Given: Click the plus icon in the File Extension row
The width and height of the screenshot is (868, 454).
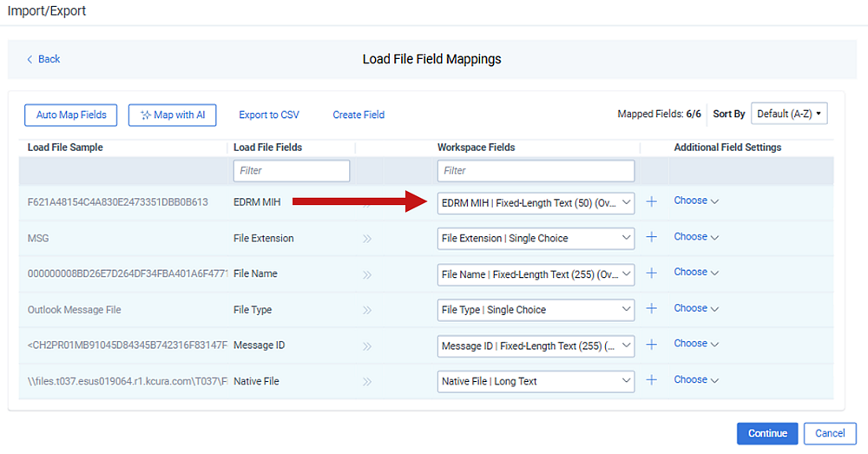Looking at the screenshot, I should (652, 237).
